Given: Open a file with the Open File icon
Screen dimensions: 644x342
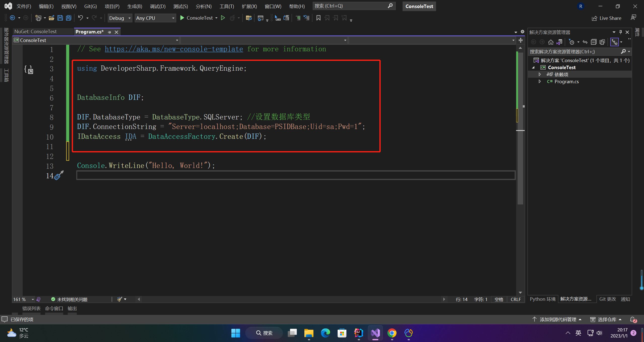Looking at the screenshot, I should click(52, 18).
